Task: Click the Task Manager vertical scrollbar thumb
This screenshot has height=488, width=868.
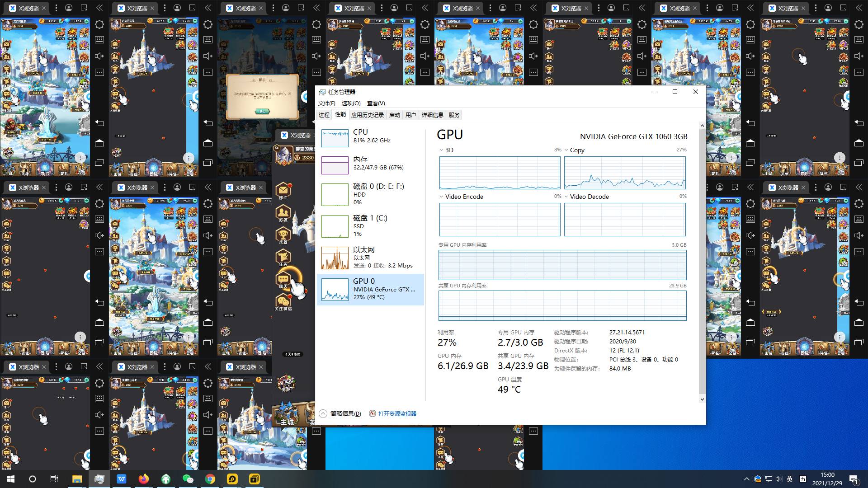Action: click(x=702, y=261)
